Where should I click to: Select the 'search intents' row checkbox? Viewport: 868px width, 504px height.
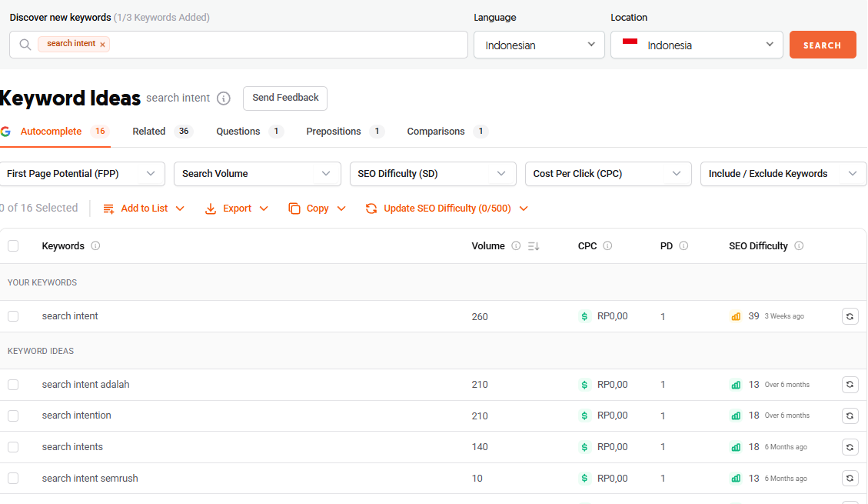tap(13, 447)
